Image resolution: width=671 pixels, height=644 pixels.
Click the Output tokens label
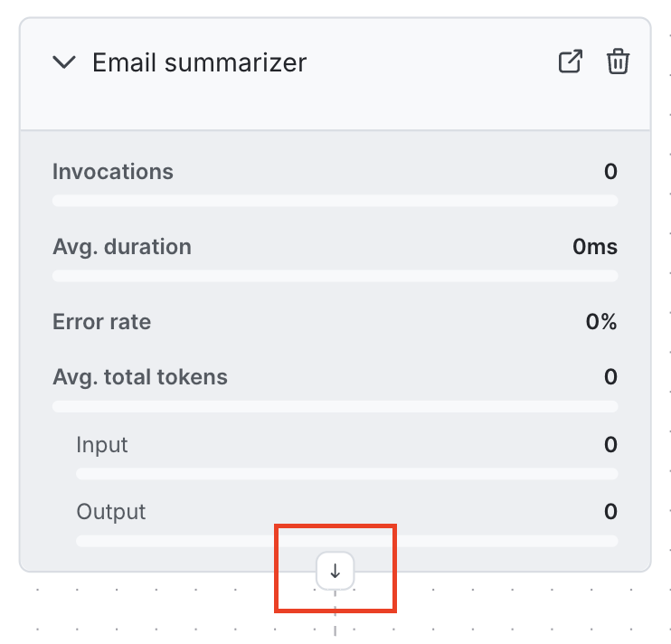[x=111, y=512]
